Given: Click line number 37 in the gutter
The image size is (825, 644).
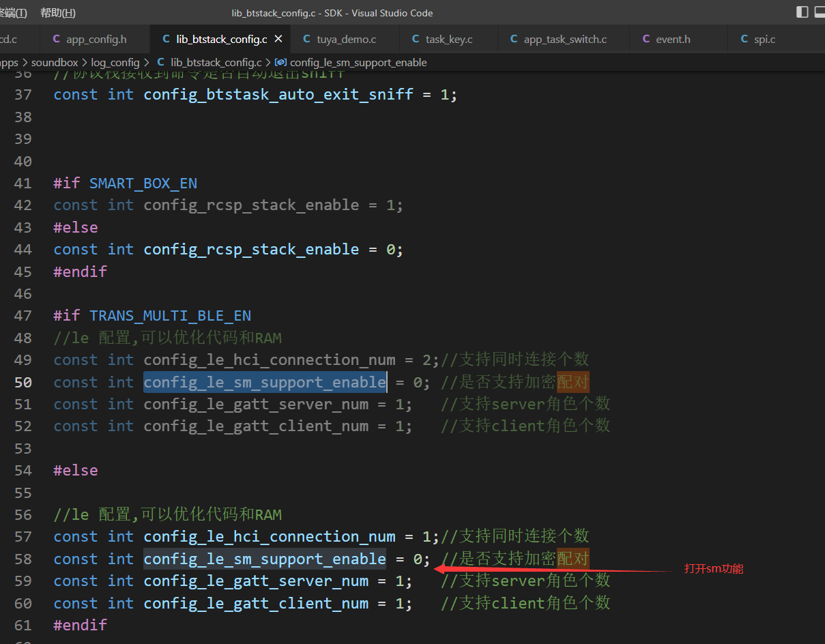Looking at the screenshot, I should coord(23,94).
